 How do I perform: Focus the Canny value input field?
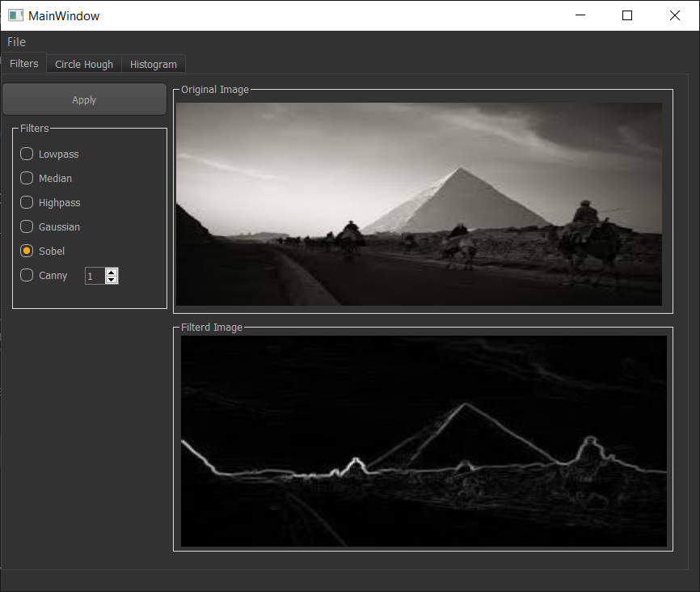click(95, 276)
